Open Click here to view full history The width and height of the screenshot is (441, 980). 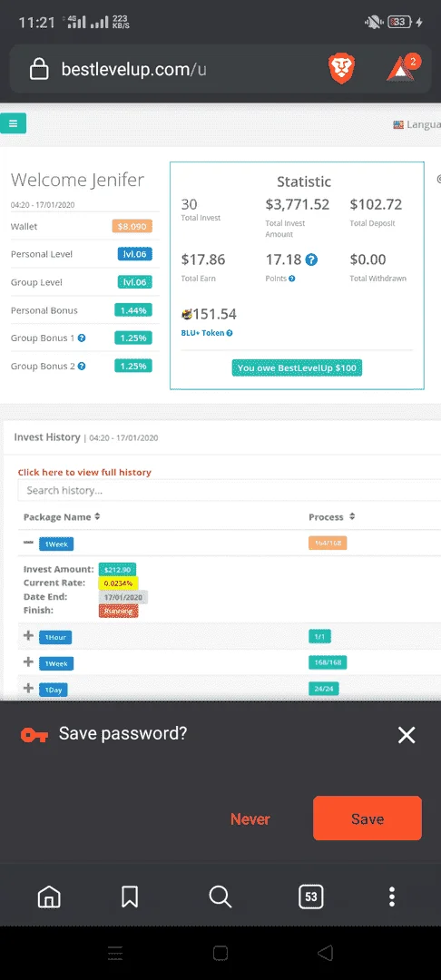(x=84, y=473)
